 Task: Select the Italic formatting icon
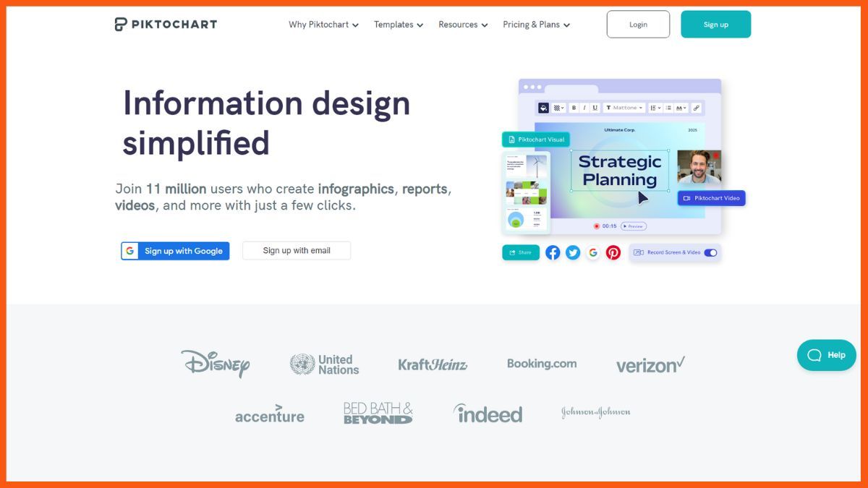coord(584,108)
